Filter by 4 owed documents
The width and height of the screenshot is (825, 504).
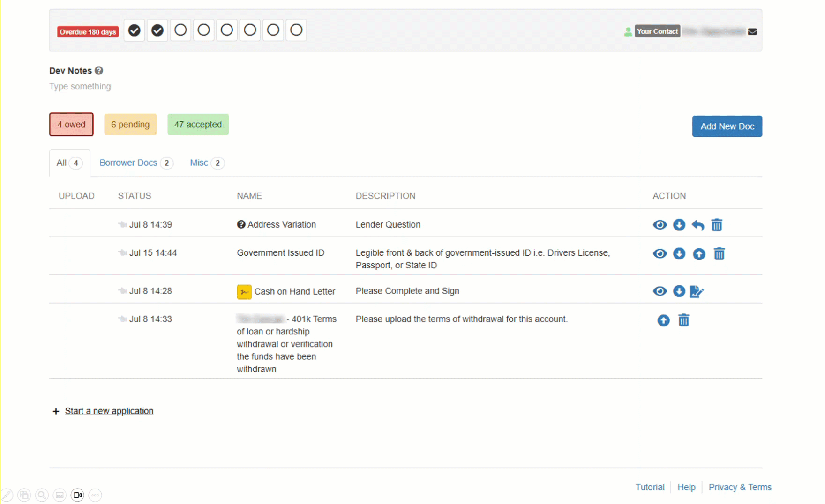[71, 125]
